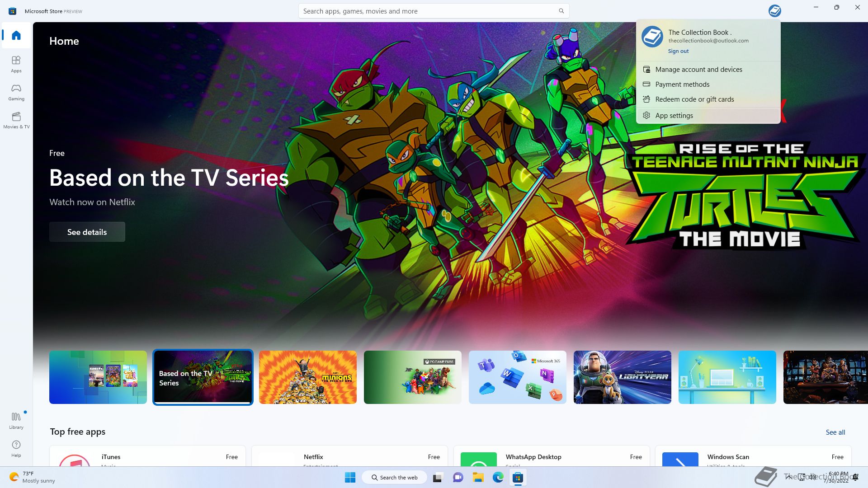Open the weather widget in taskbar

(x=33, y=477)
